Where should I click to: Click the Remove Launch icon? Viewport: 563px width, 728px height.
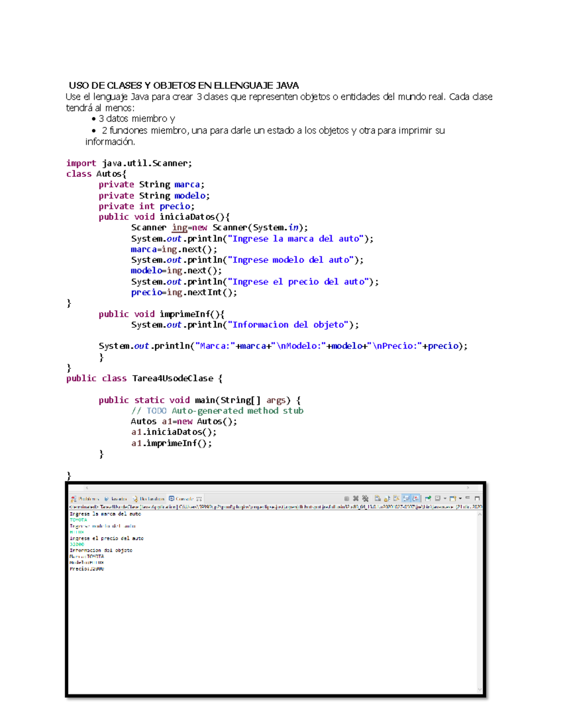pos(356,498)
